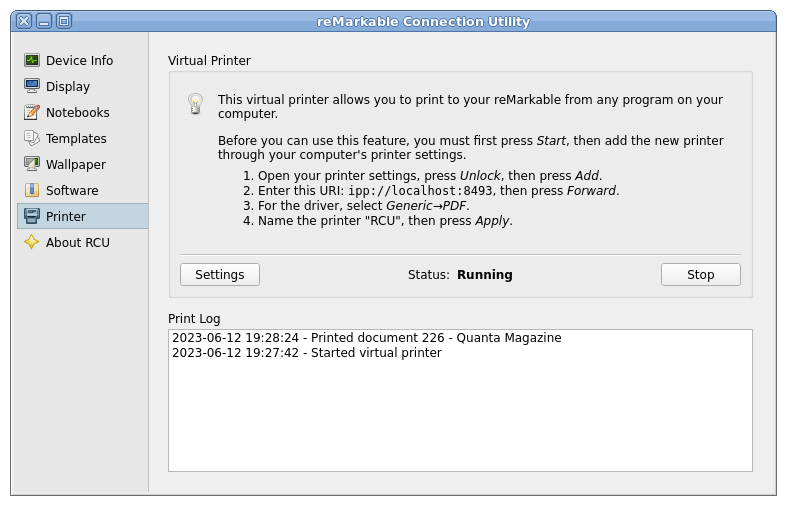Click the Templates pages icon

click(x=32, y=138)
